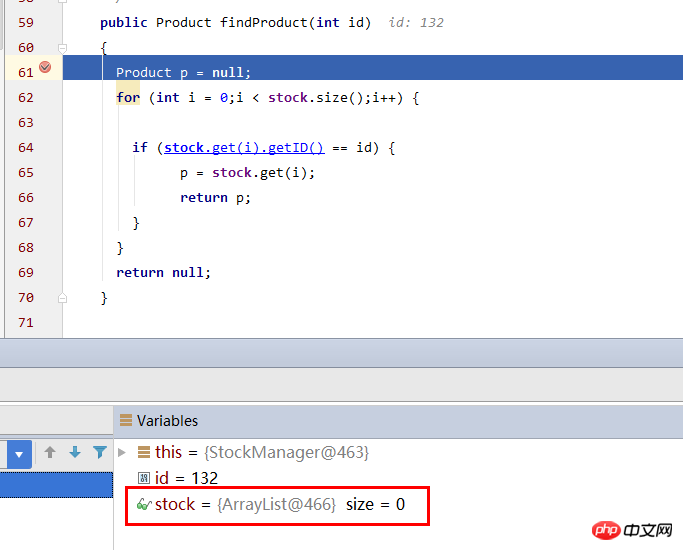
Task: Click 'return p;' on line 66
Action: pos(216,198)
